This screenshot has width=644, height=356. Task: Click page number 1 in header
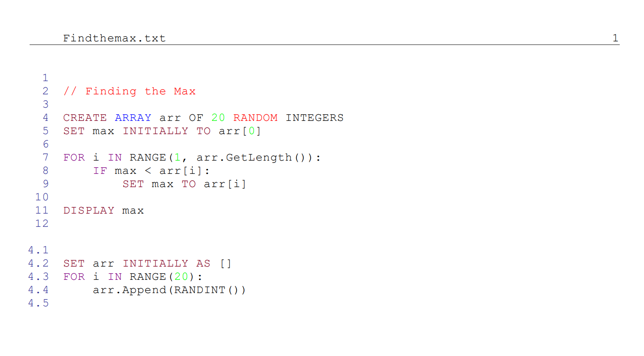point(615,38)
